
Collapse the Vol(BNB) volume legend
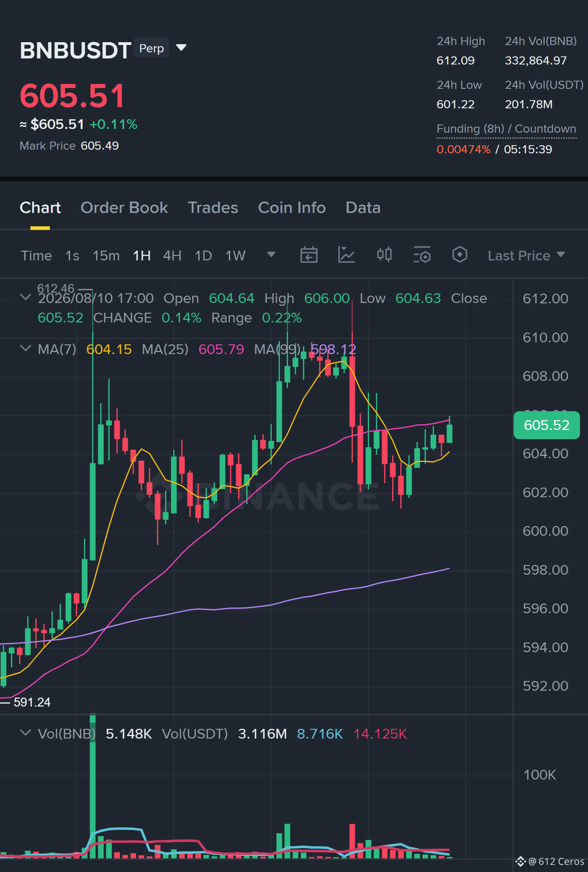[26, 733]
